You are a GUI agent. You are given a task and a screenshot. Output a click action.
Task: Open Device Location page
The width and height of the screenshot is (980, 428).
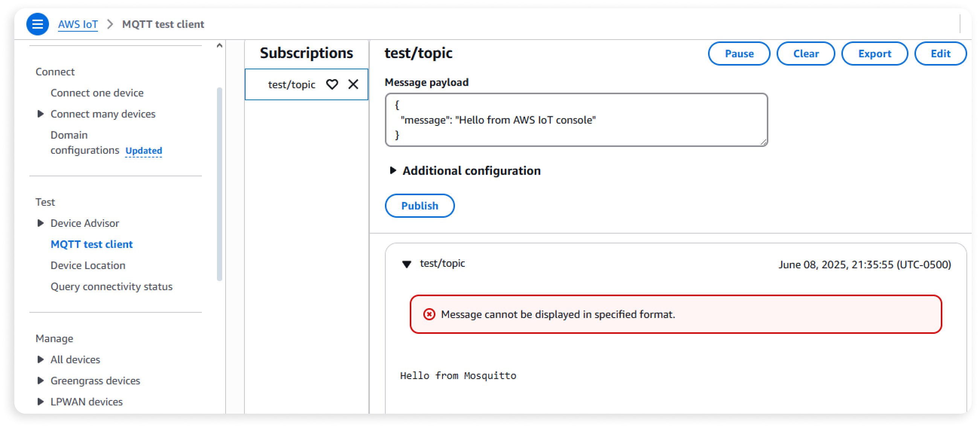88,265
